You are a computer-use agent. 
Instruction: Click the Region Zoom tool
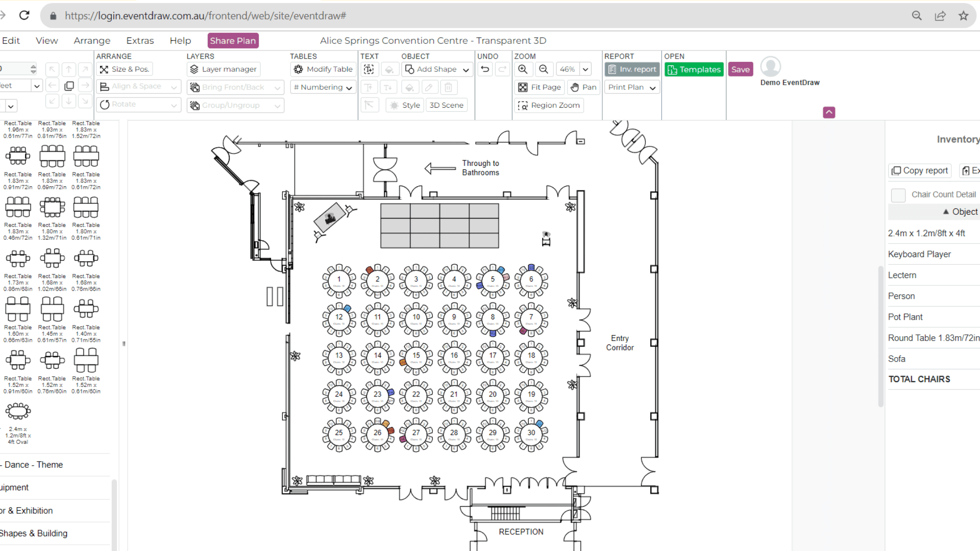549,105
